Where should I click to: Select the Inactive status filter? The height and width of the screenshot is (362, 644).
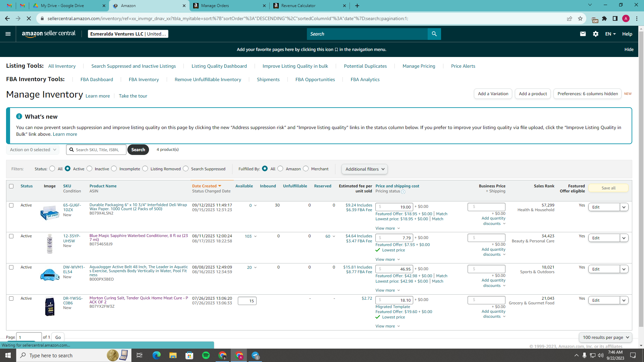(x=89, y=169)
